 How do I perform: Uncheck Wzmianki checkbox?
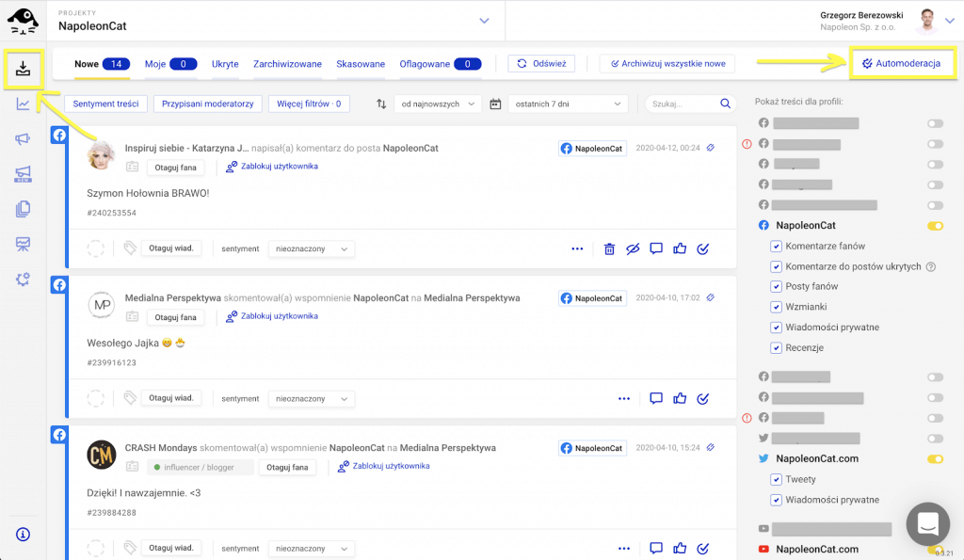pos(776,307)
